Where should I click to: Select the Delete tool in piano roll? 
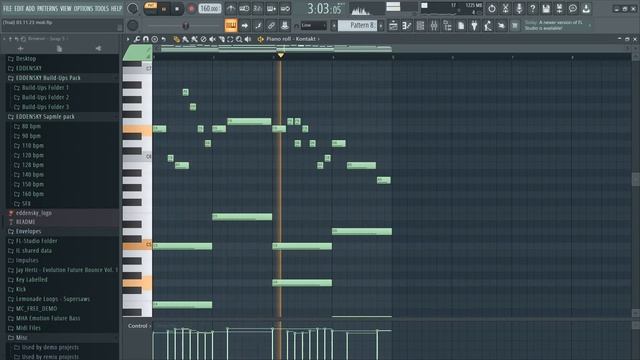coord(203,39)
